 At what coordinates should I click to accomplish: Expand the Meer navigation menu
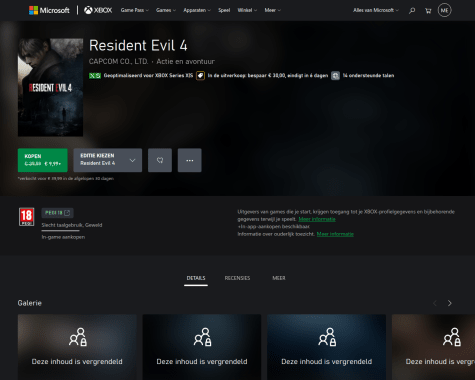pyautogui.click(x=273, y=10)
